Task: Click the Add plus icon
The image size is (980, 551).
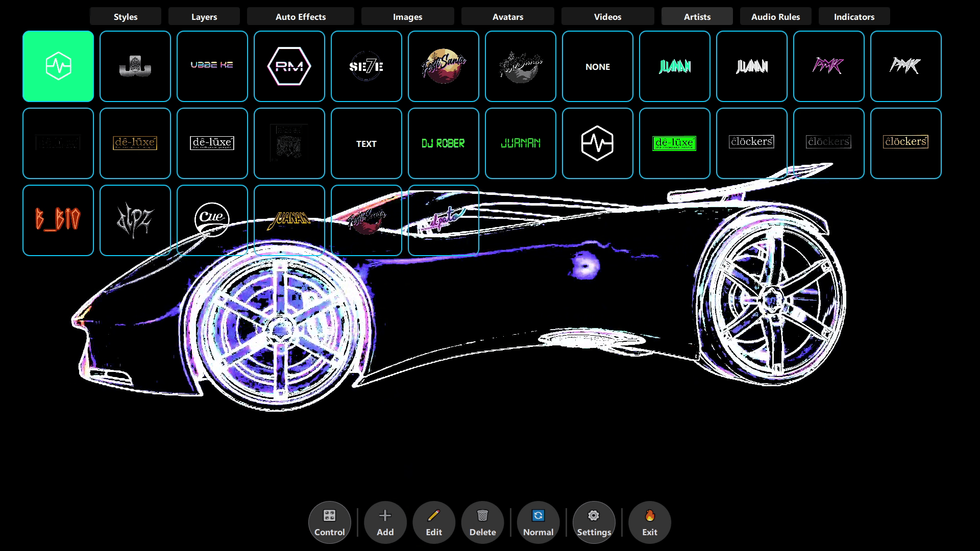Action: pos(385,521)
